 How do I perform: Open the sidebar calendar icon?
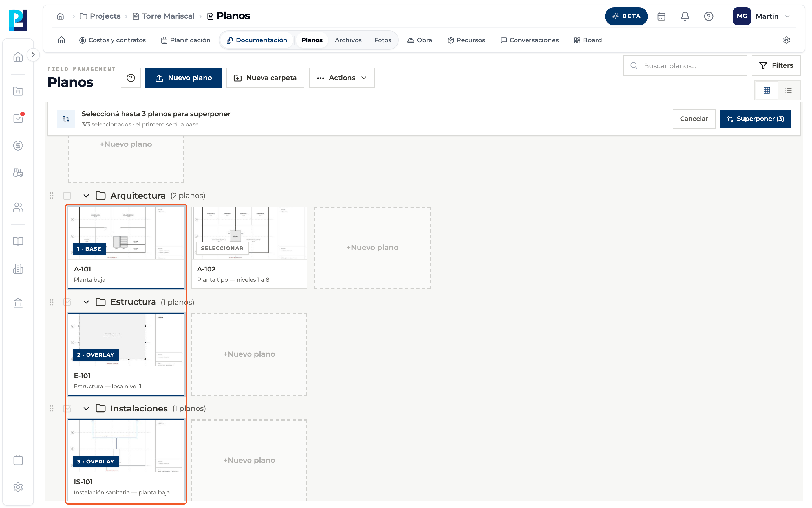(x=18, y=460)
